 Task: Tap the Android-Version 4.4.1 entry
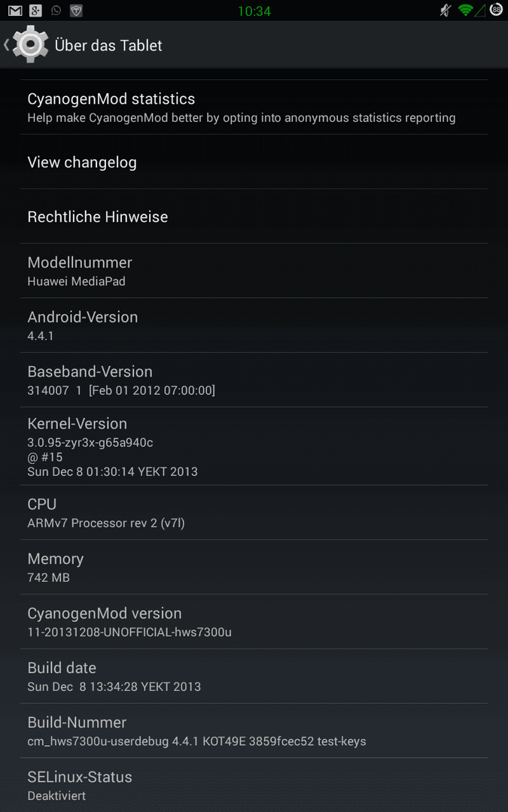pos(254,326)
